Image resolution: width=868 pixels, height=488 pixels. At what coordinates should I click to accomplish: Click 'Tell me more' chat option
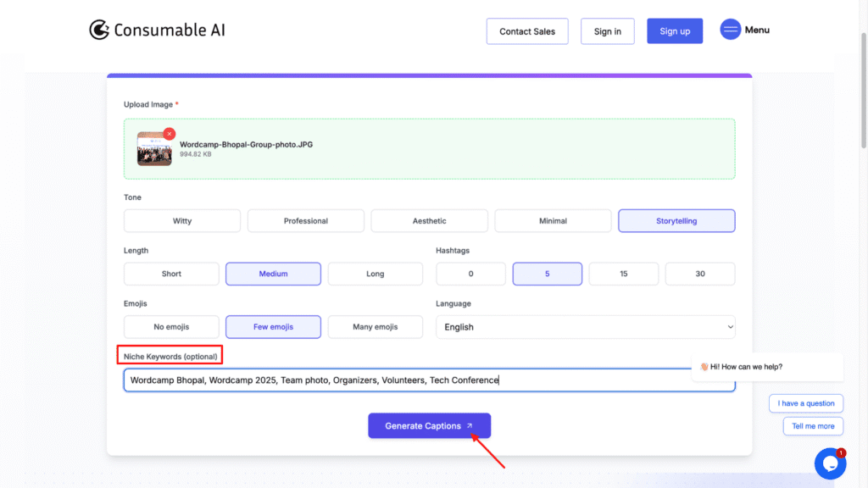(813, 426)
